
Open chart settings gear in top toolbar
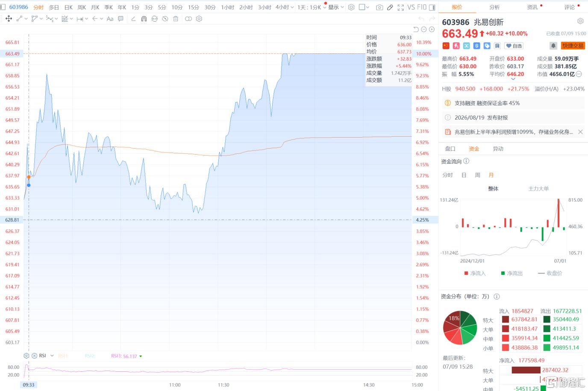pyautogui.click(x=351, y=7)
